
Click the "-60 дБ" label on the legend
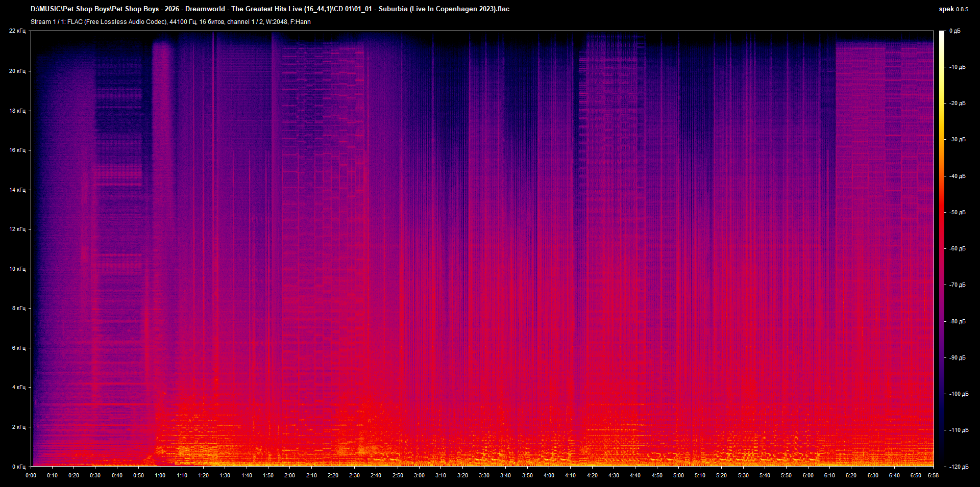(958, 249)
